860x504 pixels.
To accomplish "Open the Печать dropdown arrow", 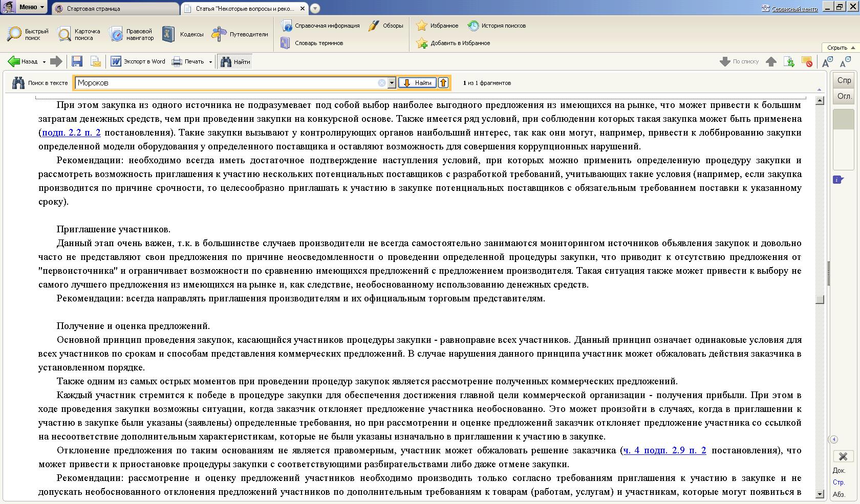I will 210,62.
